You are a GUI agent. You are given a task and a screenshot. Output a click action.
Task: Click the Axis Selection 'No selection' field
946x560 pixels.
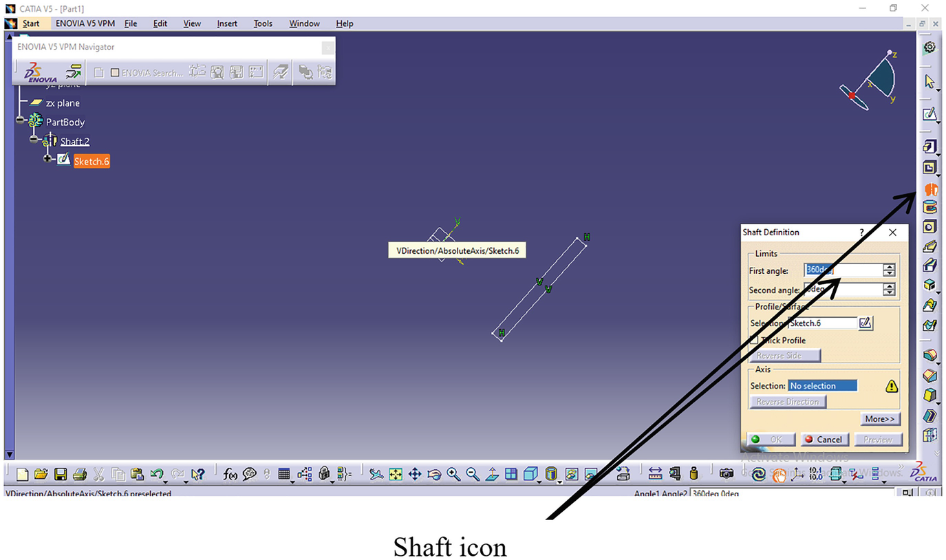(x=823, y=386)
